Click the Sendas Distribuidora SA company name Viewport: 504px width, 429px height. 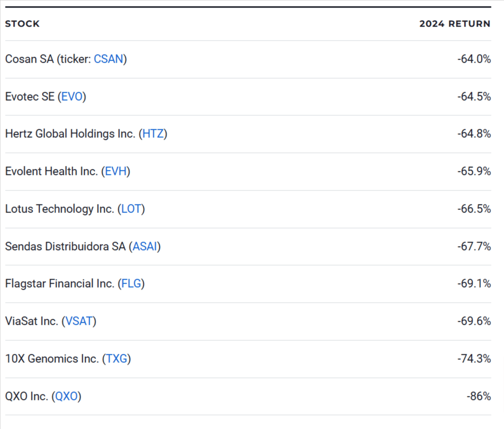[65, 247]
